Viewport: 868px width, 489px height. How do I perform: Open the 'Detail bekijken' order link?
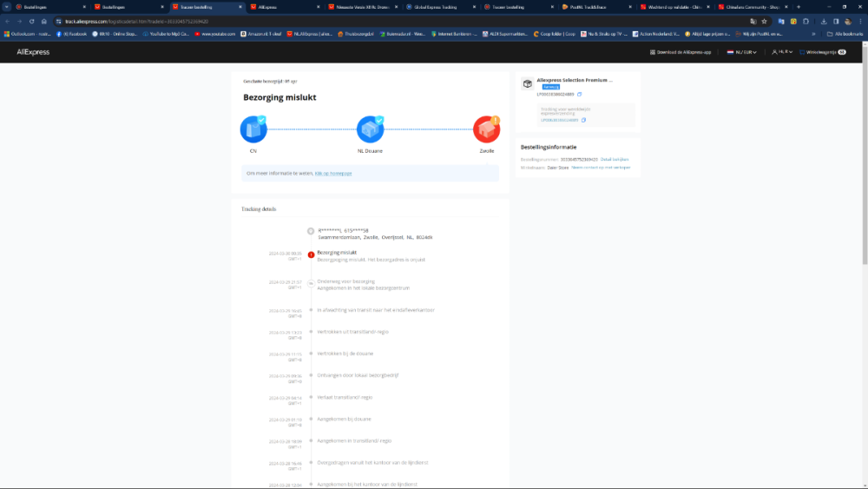point(615,159)
